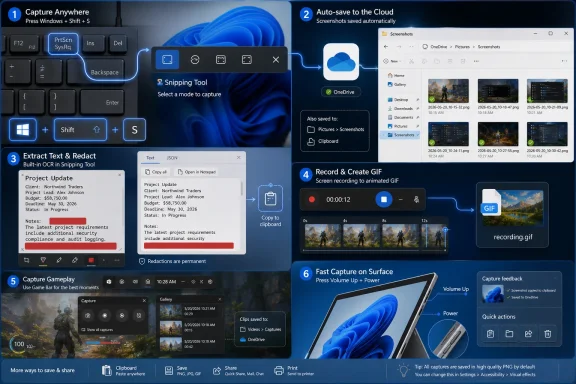Screen dimensions: 576x384
Task: Open Home in the Explorer sidebar
Action: 396,75
